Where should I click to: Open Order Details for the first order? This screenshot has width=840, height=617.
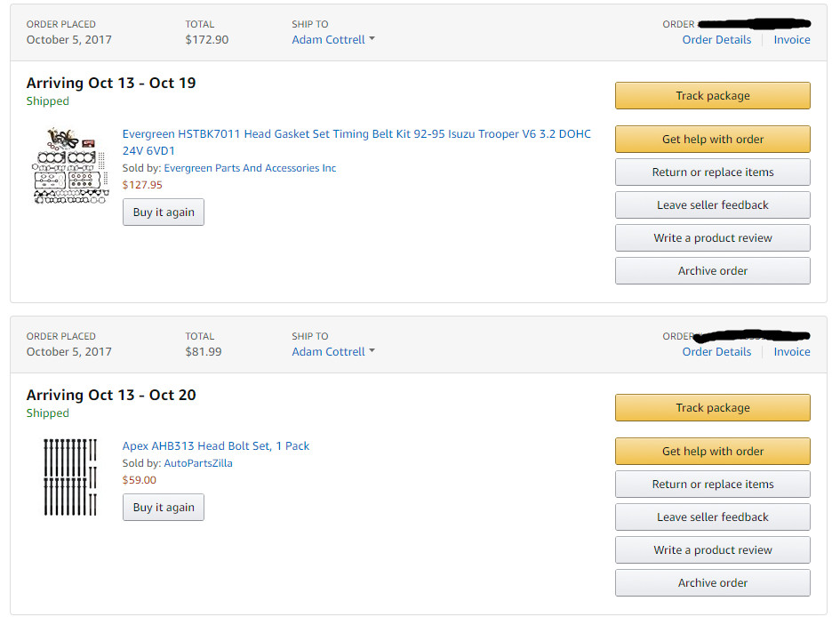pos(716,40)
